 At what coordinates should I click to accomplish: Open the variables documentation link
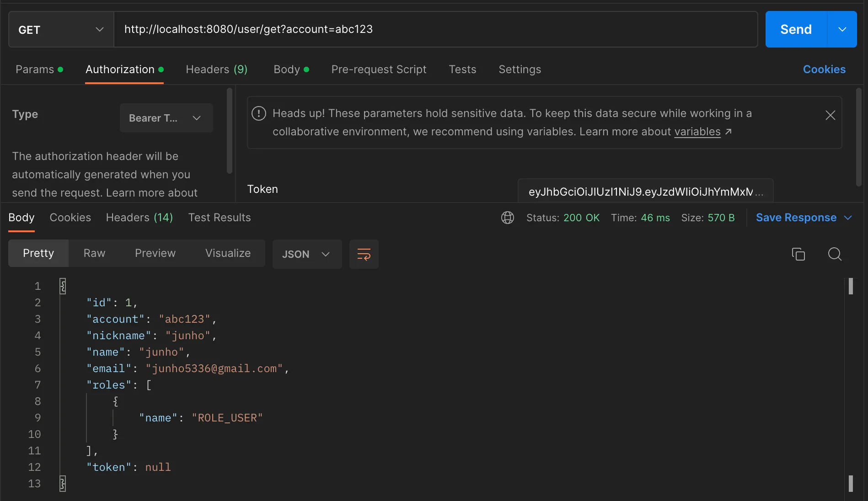(x=697, y=132)
